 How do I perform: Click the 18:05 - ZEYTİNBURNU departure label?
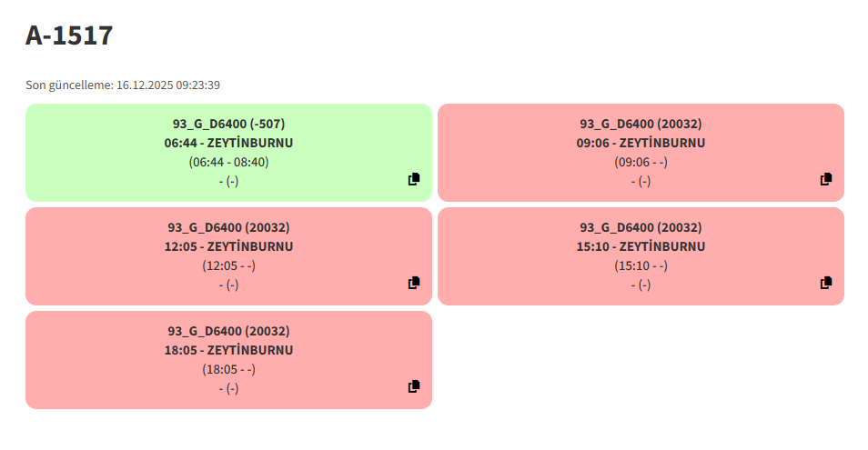tap(228, 350)
